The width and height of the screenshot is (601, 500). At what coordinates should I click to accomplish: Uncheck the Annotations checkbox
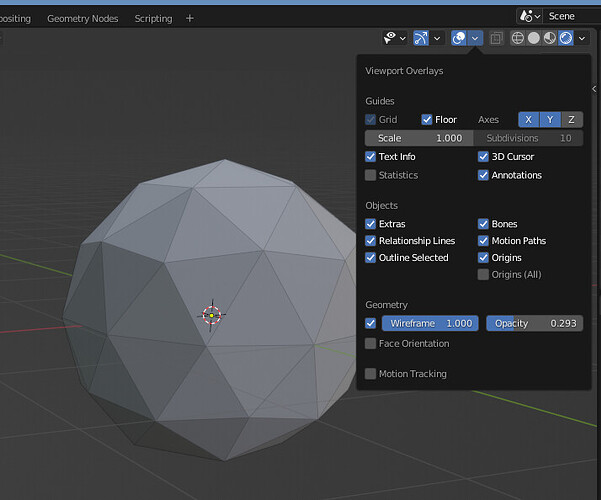[483, 175]
